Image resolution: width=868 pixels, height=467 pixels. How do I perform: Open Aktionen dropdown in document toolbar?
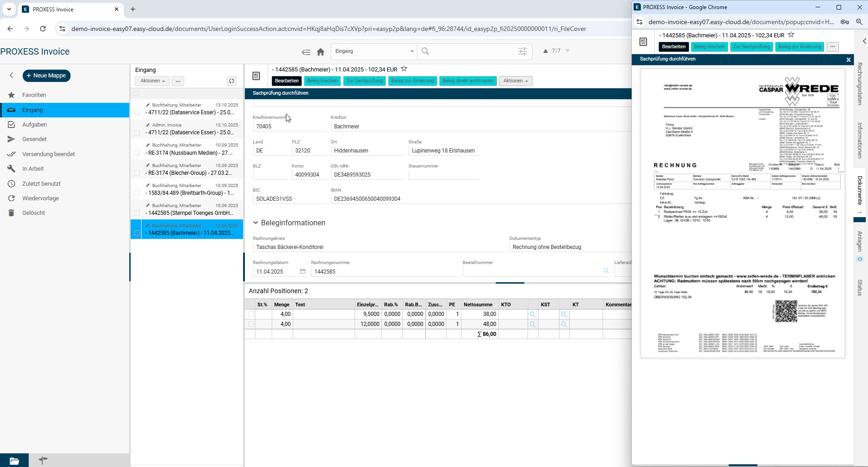tap(515, 81)
